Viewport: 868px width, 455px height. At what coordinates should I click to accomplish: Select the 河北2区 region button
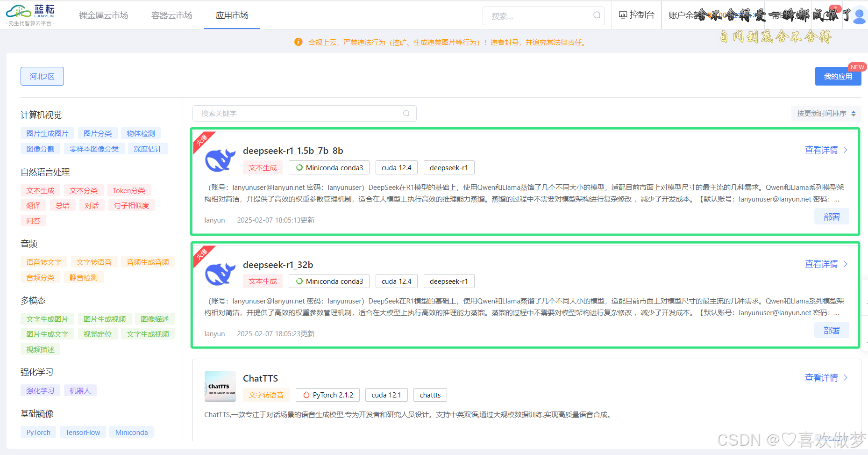point(42,76)
